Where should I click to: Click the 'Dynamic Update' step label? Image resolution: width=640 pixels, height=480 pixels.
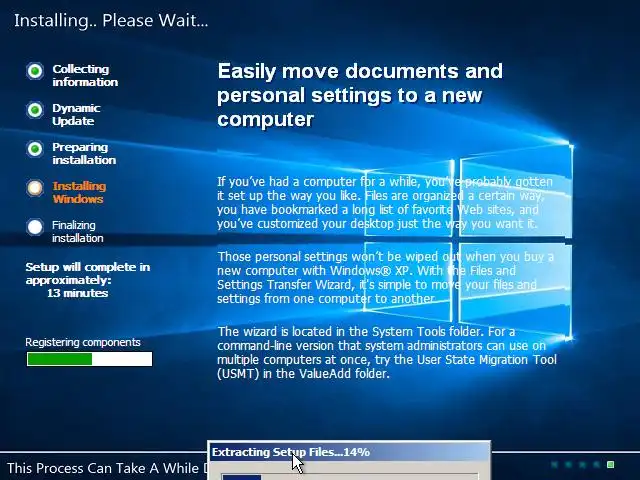[76, 114]
